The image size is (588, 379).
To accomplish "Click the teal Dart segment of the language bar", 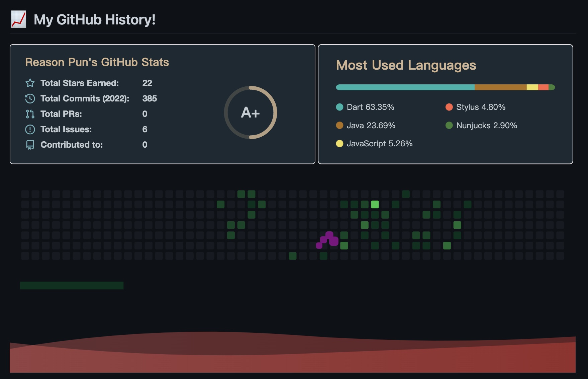I will click(x=405, y=87).
